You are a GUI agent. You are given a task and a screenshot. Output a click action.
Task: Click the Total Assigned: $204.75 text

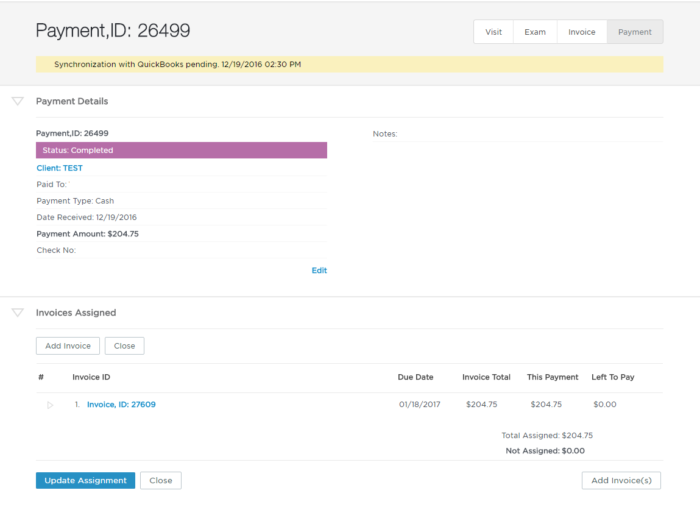point(547,435)
